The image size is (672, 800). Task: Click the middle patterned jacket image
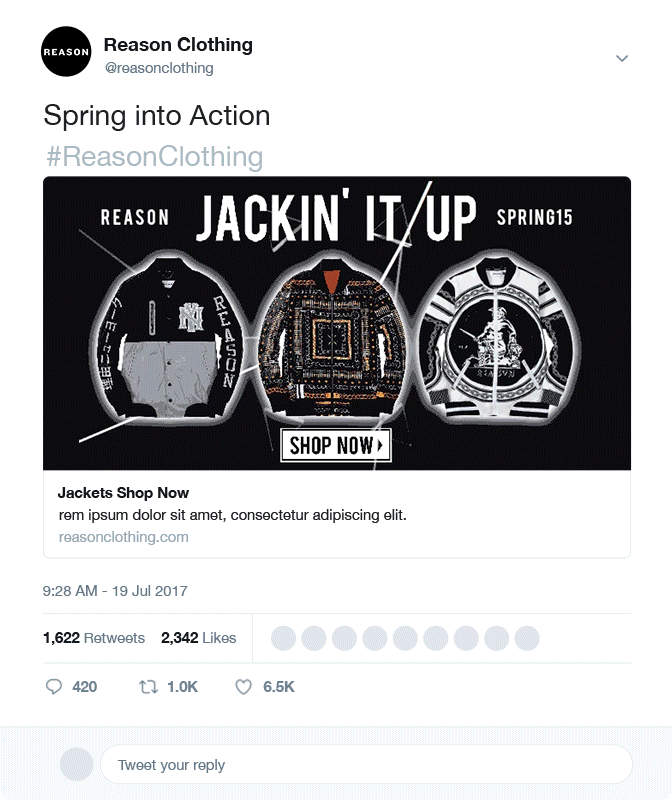tap(332, 337)
